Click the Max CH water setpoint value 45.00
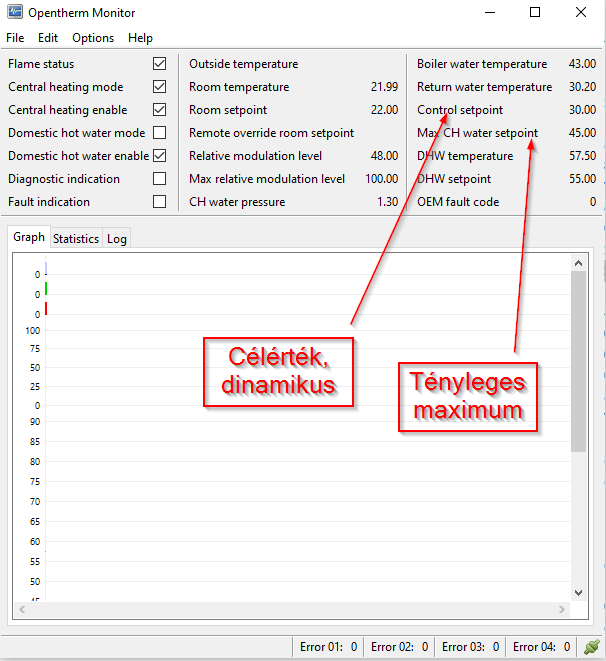The width and height of the screenshot is (606, 661). pyautogui.click(x=582, y=133)
